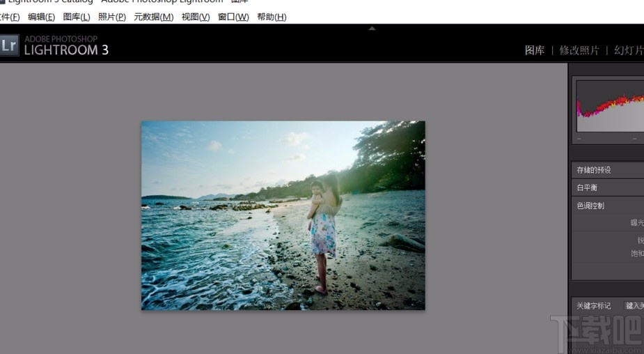Click the 关键字标记 keyword tags label
644x354 pixels.
(593, 305)
